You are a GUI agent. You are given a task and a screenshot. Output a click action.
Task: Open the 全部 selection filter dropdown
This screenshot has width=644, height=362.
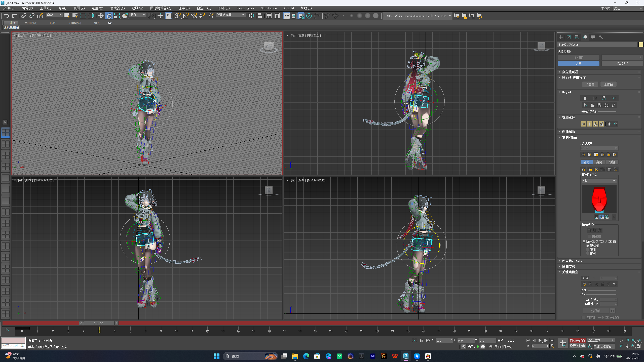click(54, 15)
